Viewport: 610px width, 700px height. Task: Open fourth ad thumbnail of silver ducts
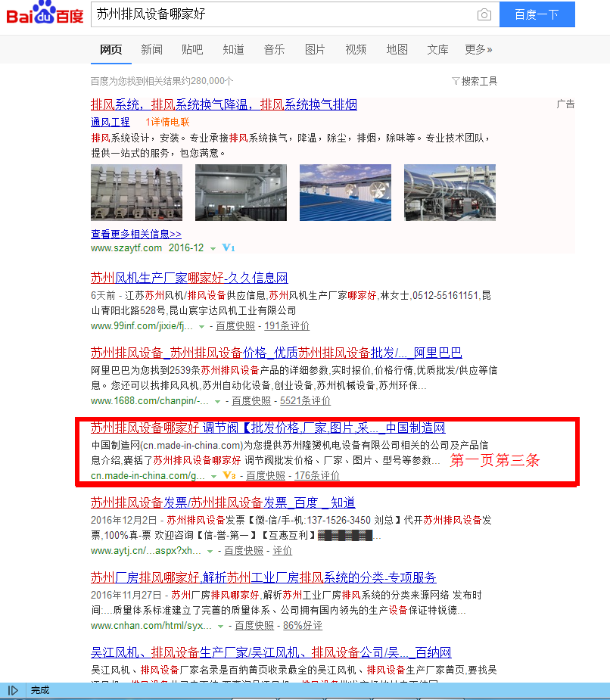(450, 192)
